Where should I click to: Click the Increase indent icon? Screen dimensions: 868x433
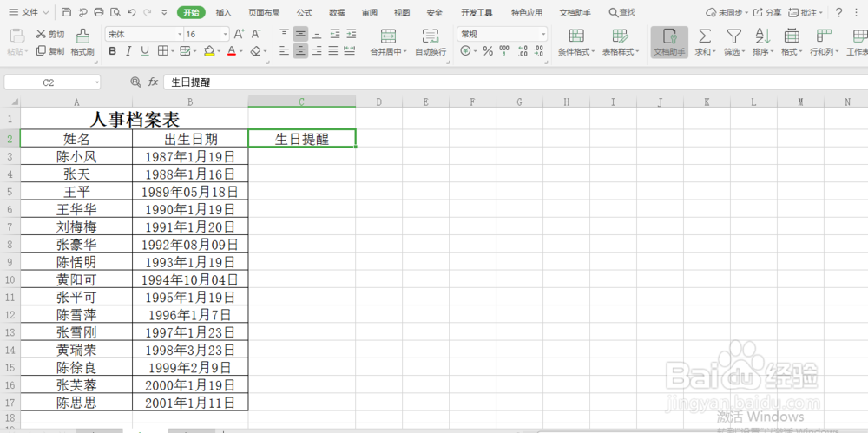(351, 35)
